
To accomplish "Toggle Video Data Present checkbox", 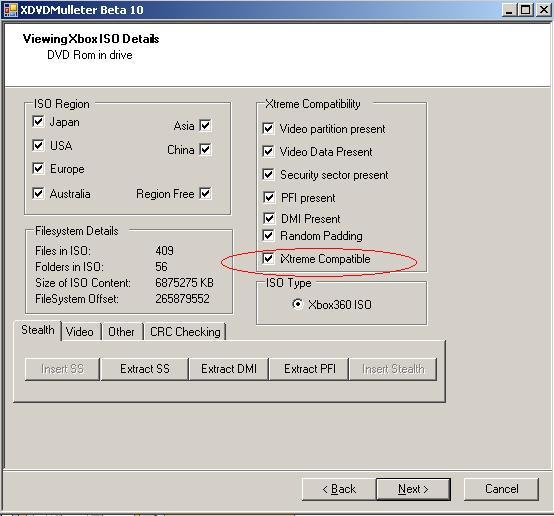I will click(x=269, y=152).
